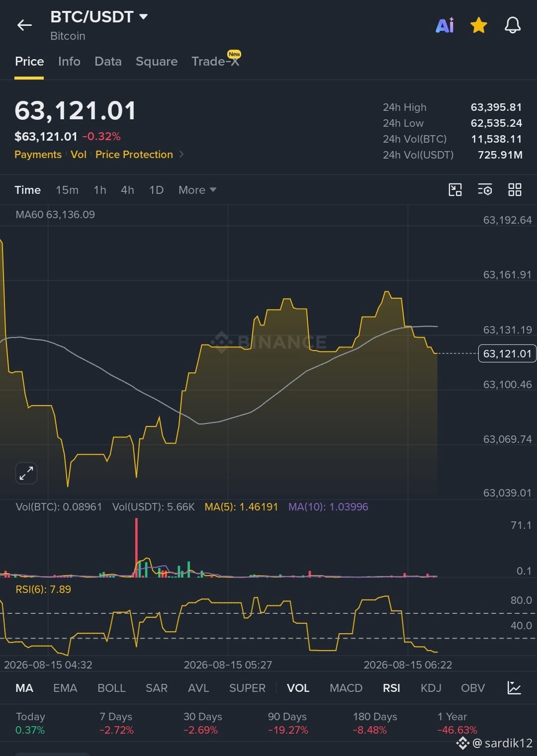Open the AI assistant icon

pyautogui.click(x=445, y=25)
